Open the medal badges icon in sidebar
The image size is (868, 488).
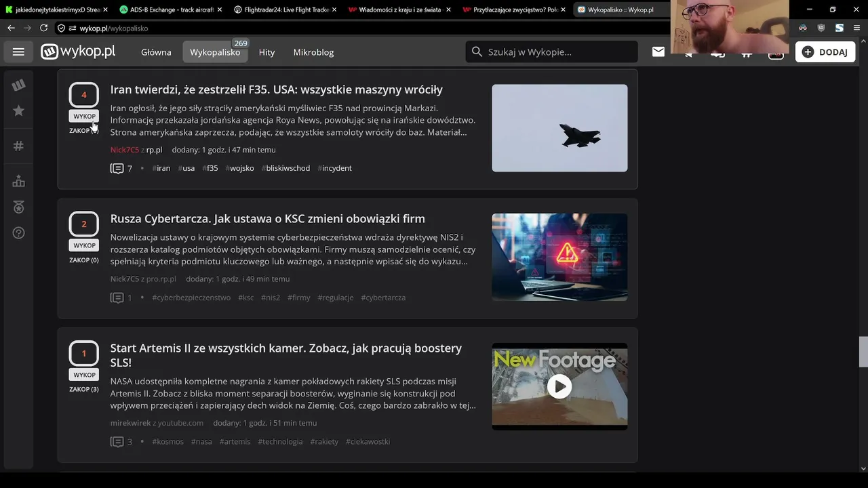tap(18, 207)
